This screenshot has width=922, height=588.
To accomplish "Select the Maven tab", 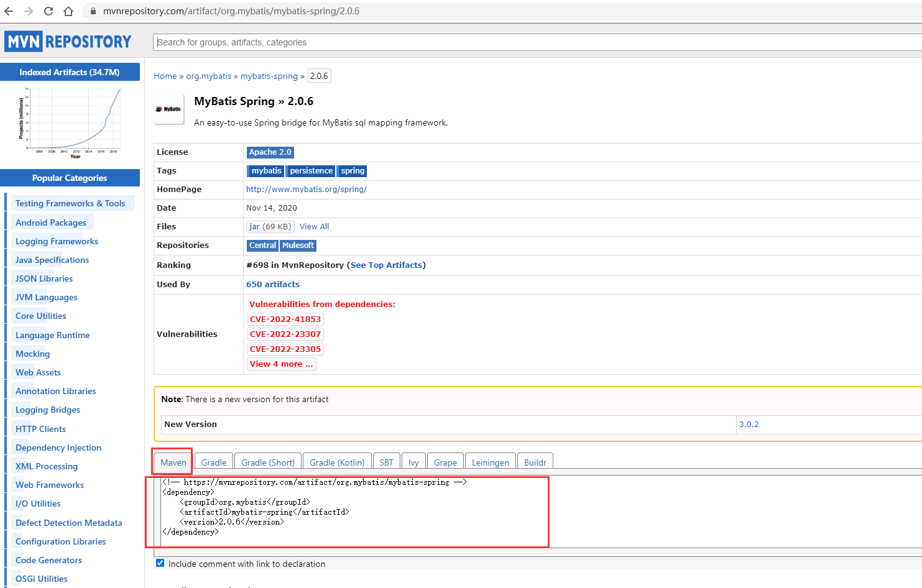I will click(x=173, y=462).
